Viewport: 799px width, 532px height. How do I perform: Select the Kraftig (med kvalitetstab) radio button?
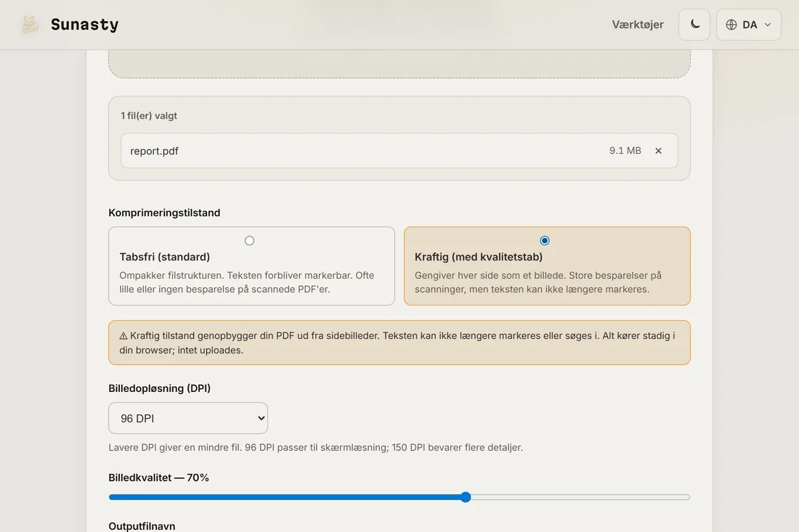[544, 240]
